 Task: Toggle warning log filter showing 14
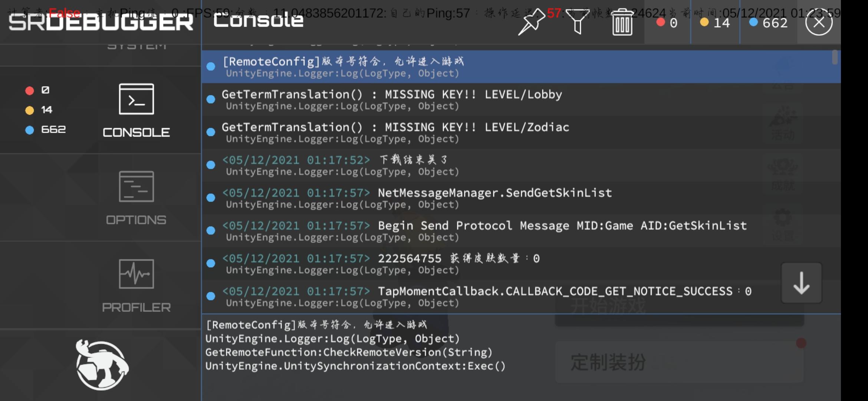click(715, 23)
